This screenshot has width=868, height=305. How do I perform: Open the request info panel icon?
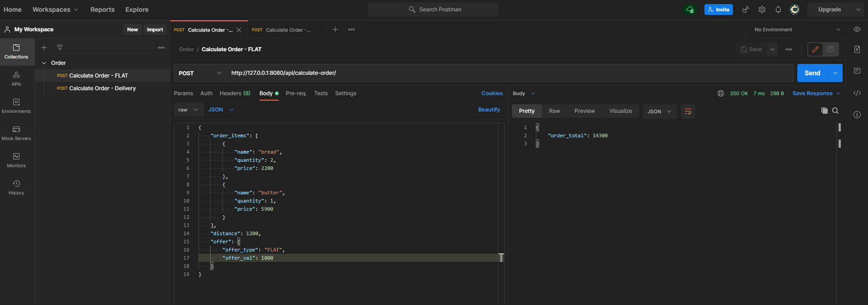(x=857, y=115)
